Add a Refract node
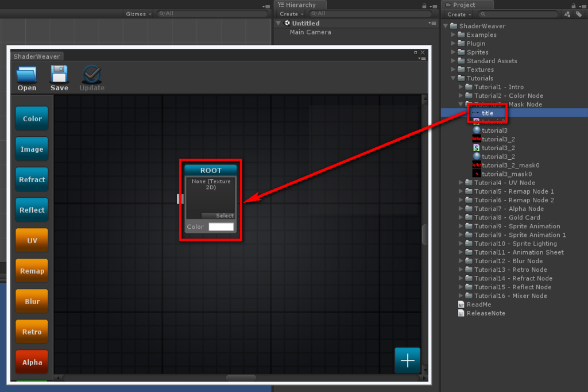Screen dimensions: 588x392 (32, 179)
